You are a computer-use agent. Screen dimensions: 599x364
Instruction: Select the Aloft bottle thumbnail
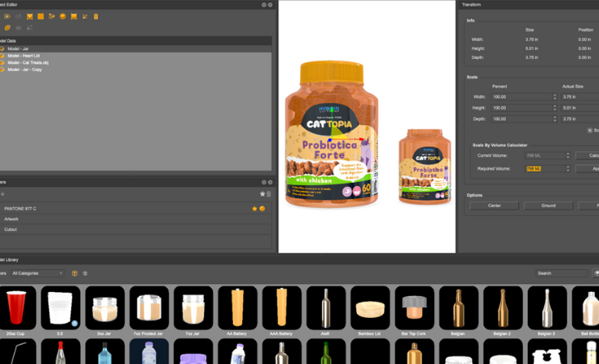click(x=326, y=307)
